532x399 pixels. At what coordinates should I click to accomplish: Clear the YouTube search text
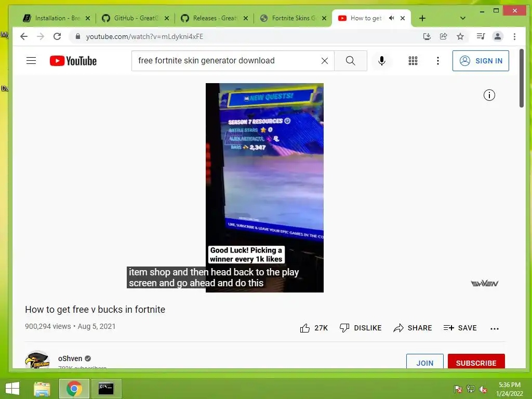click(325, 61)
